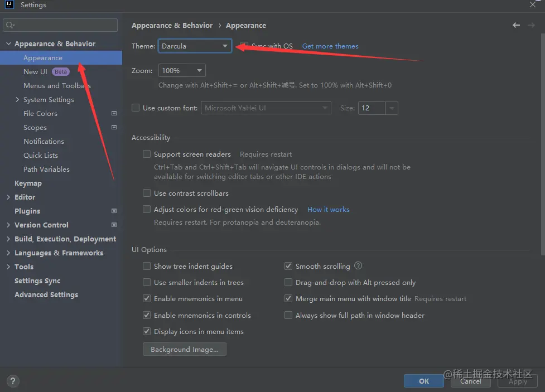Open How it works link
545x392 pixels.
[328, 210]
